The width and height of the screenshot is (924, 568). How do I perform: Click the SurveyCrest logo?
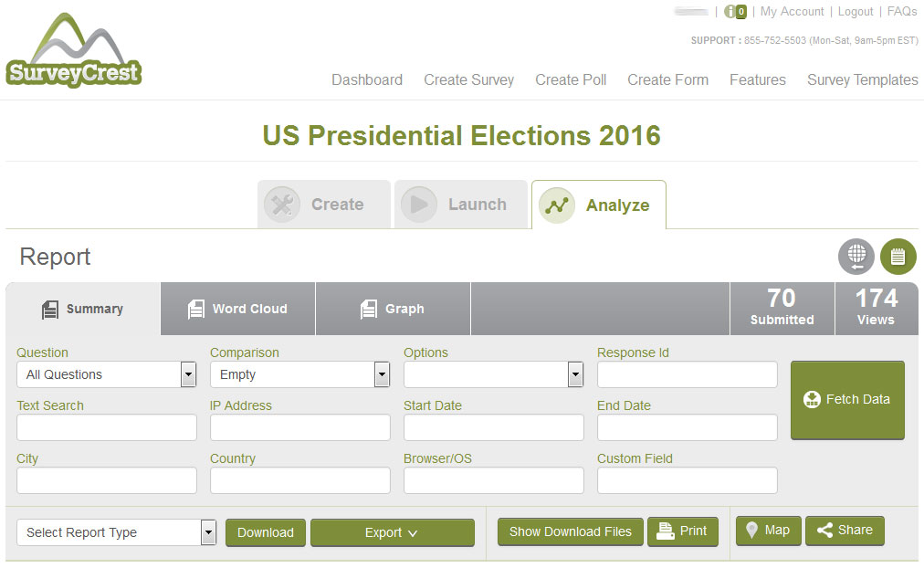(74, 50)
